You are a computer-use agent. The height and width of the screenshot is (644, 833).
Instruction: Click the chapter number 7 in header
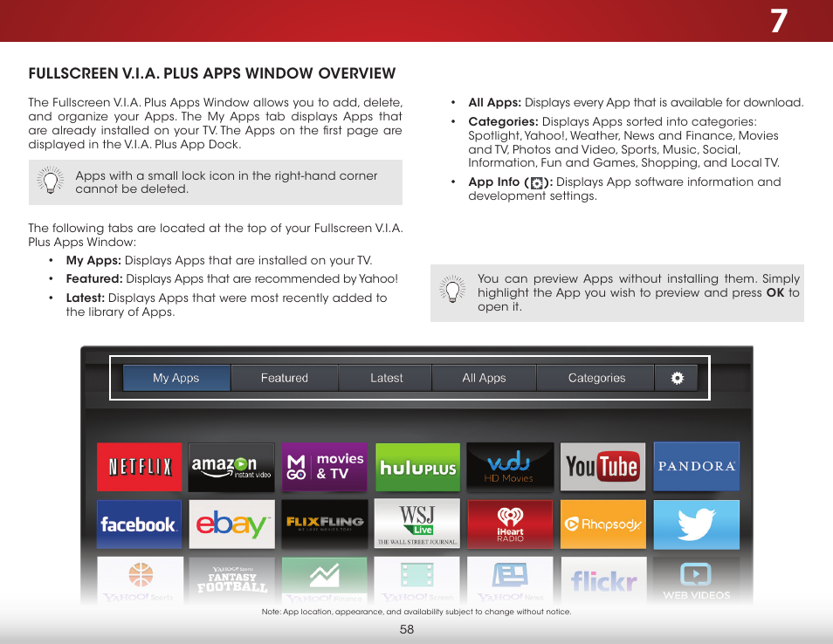779,21
